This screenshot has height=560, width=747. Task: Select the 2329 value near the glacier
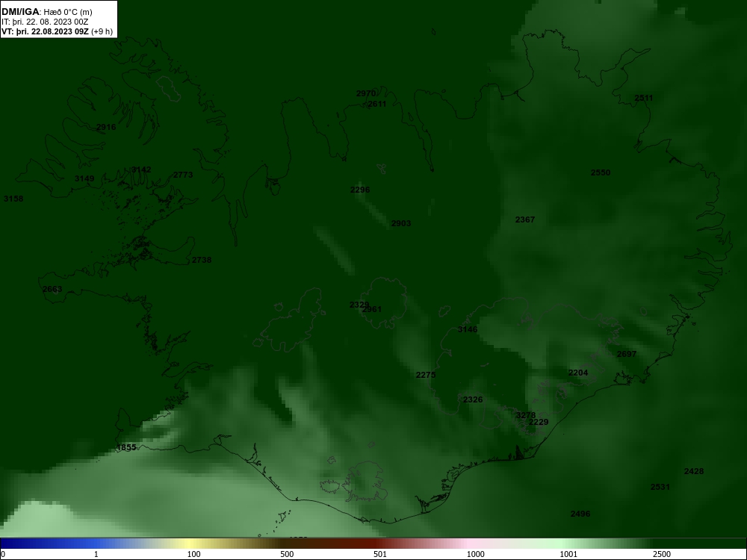coord(359,305)
